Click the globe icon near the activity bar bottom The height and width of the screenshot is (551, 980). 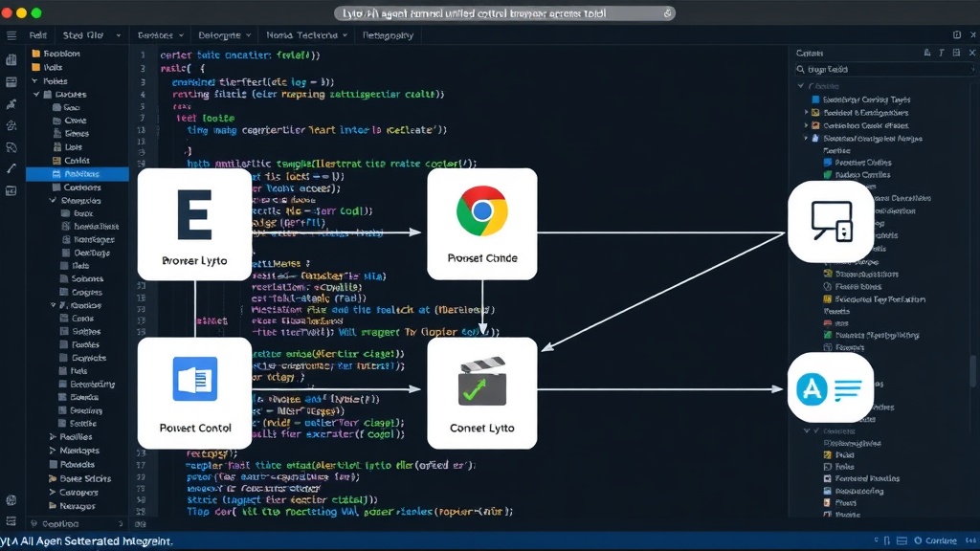pyautogui.click(x=11, y=499)
